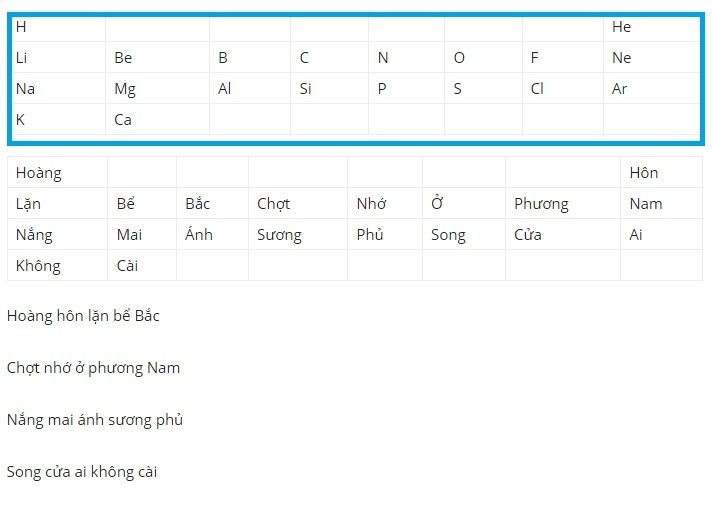Viewport: 712px width, 505px height.
Task: Click the Cl element cell
Action: click(563, 89)
